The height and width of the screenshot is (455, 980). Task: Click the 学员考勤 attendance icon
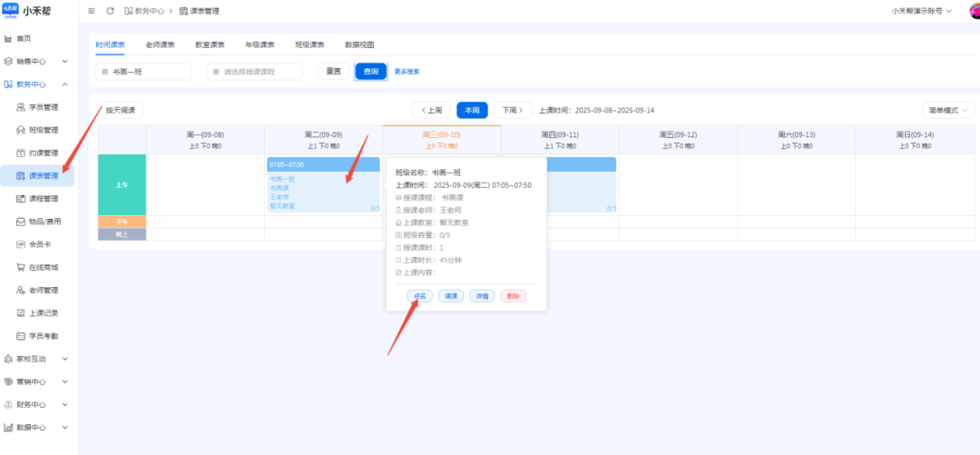click(x=21, y=335)
